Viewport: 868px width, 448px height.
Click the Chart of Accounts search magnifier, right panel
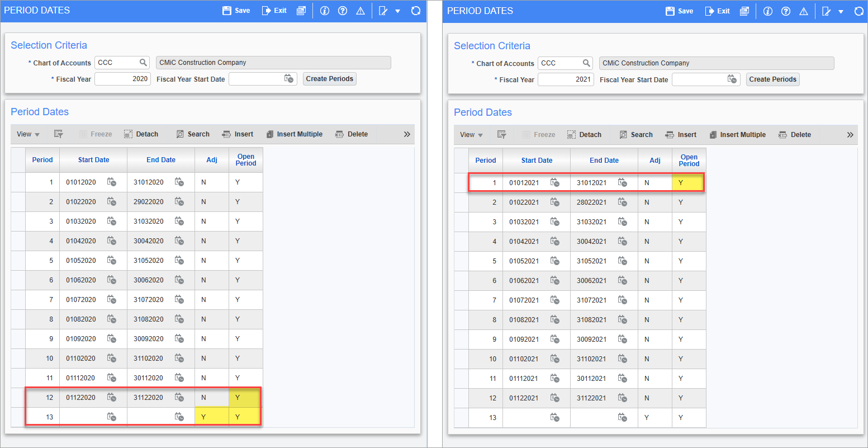[586, 63]
